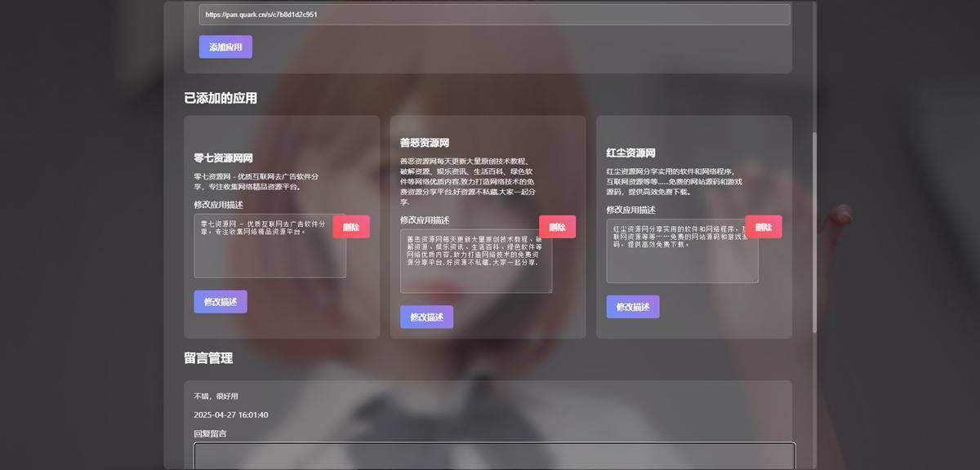
Task: Click inside the 善恶资源网 description textarea
Action: click(x=475, y=261)
